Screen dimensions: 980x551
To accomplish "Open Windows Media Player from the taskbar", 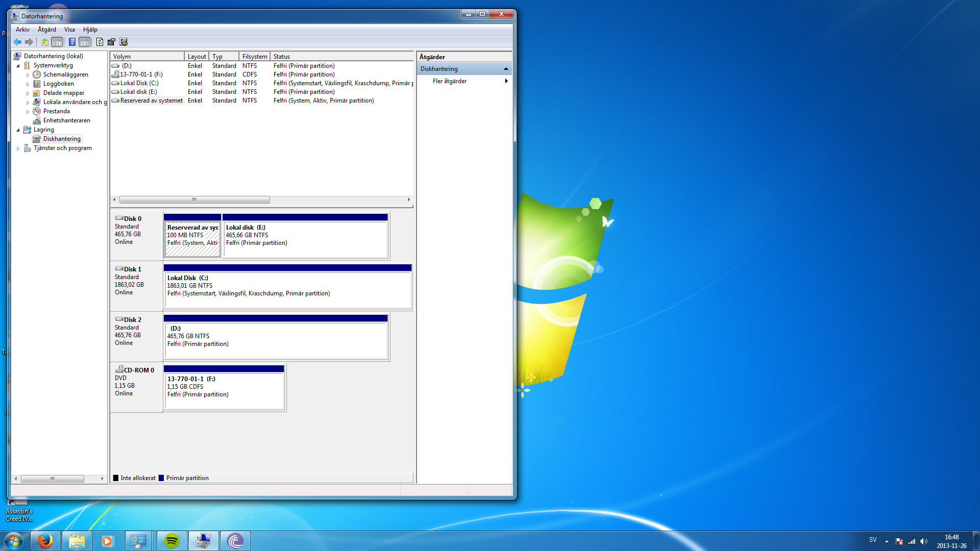I will point(107,541).
